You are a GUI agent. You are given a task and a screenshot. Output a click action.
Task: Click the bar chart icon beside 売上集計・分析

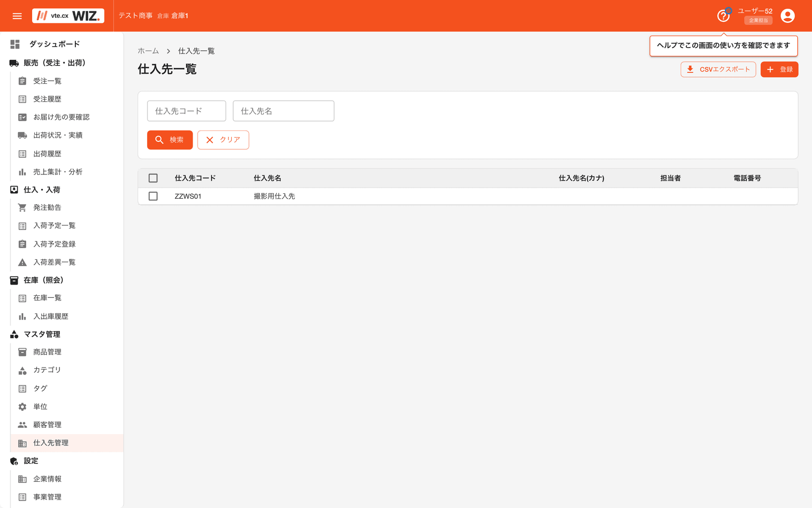pyautogui.click(x=22, y=172)
